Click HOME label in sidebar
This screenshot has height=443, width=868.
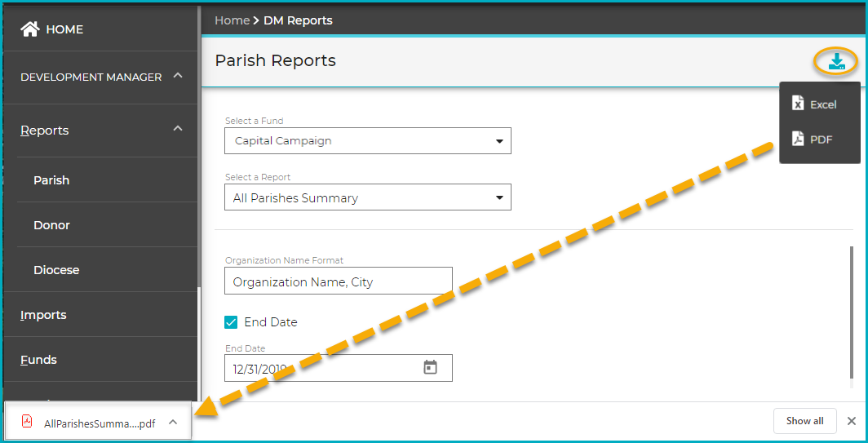click(64, 29)
